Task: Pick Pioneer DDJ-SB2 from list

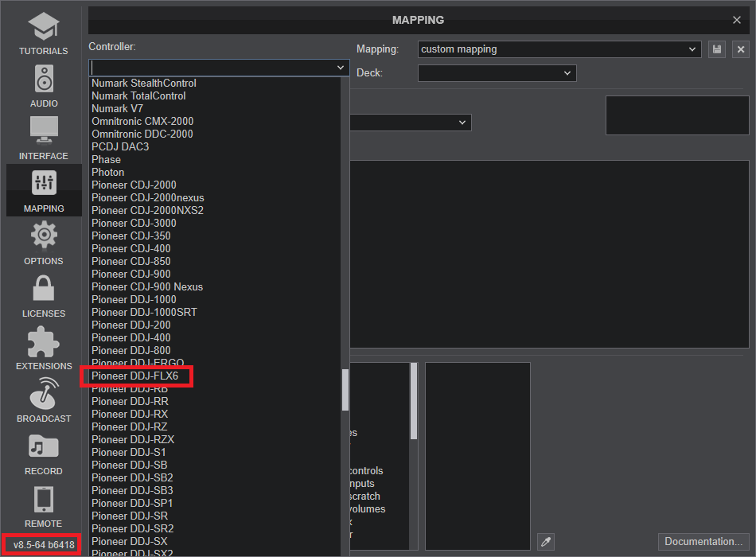Action: (x=132, y=478)
